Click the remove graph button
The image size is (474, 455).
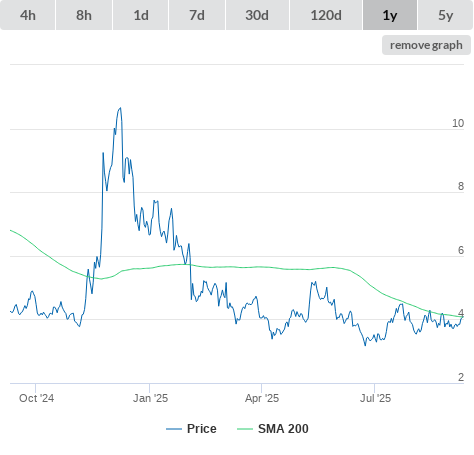click(426, 45)
